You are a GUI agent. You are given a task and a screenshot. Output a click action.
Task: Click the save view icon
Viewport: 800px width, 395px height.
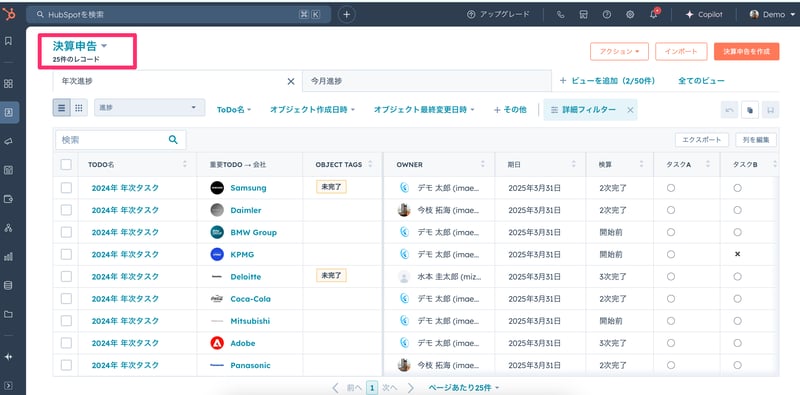770,110
